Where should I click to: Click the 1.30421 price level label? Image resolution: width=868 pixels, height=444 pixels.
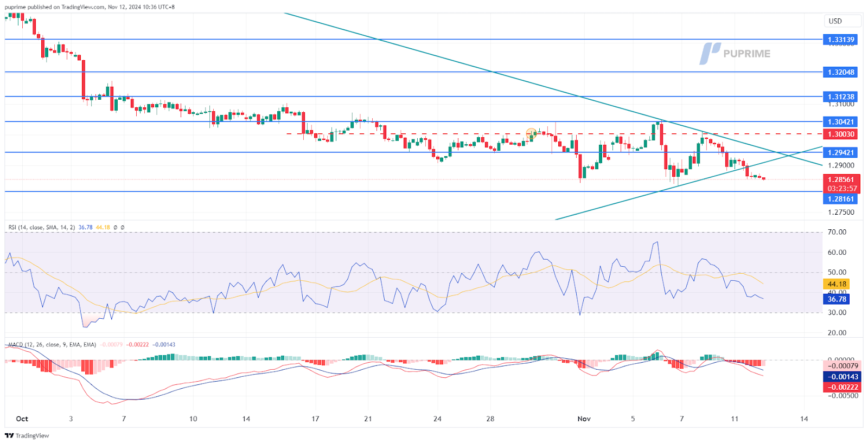point(840,122)
